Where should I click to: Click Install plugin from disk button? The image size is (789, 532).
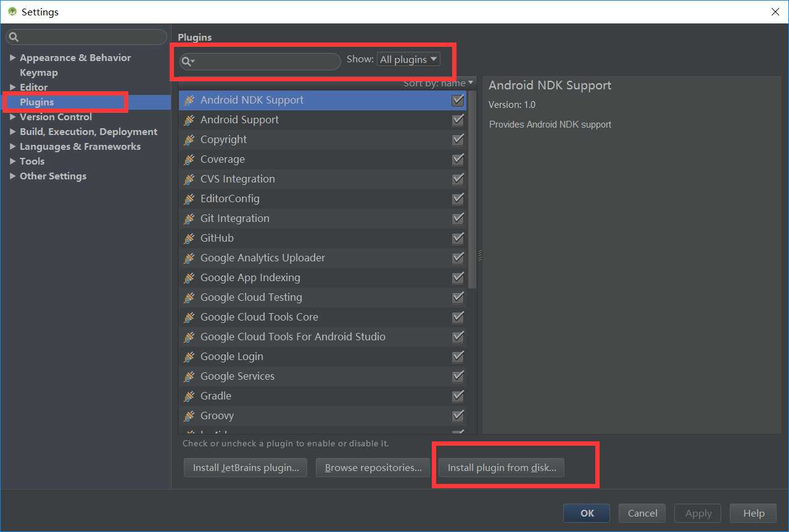coord(502,467)
